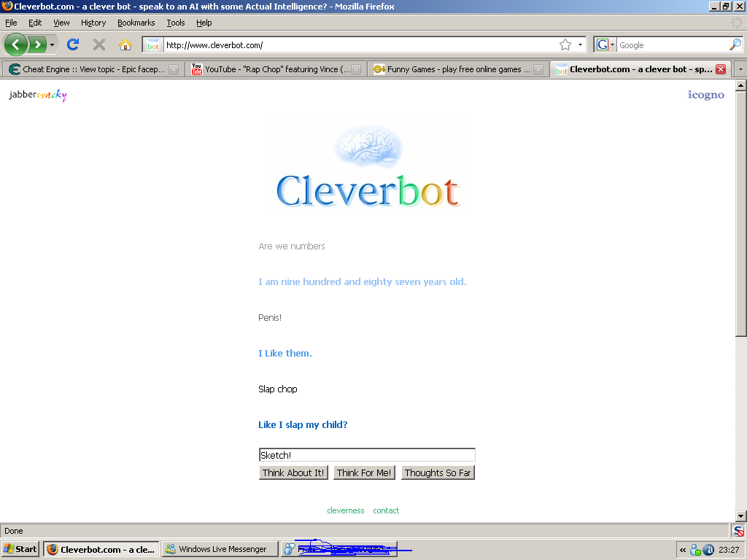This screenshot has width=747, height=560.
Task: Click the status bar S security icon
Action: tap(739, 531)
